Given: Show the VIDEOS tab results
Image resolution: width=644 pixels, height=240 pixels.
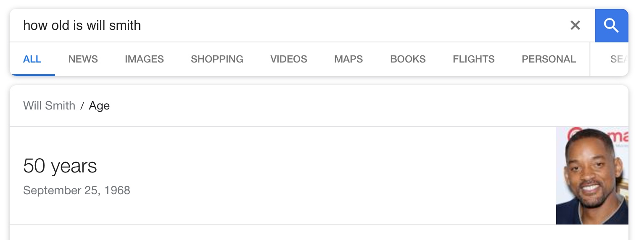Looking at the screenshot, I should 289,59.
